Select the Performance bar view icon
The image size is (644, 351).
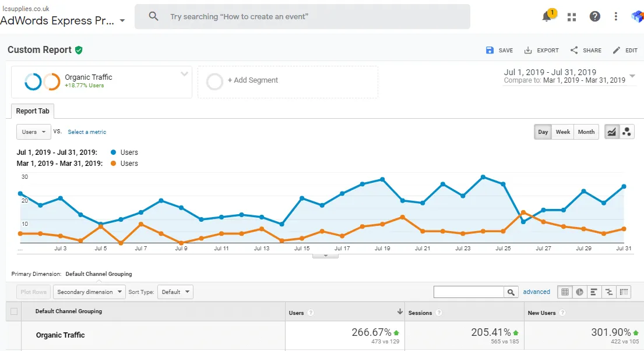pyautogui.click(x=594, y=292)
